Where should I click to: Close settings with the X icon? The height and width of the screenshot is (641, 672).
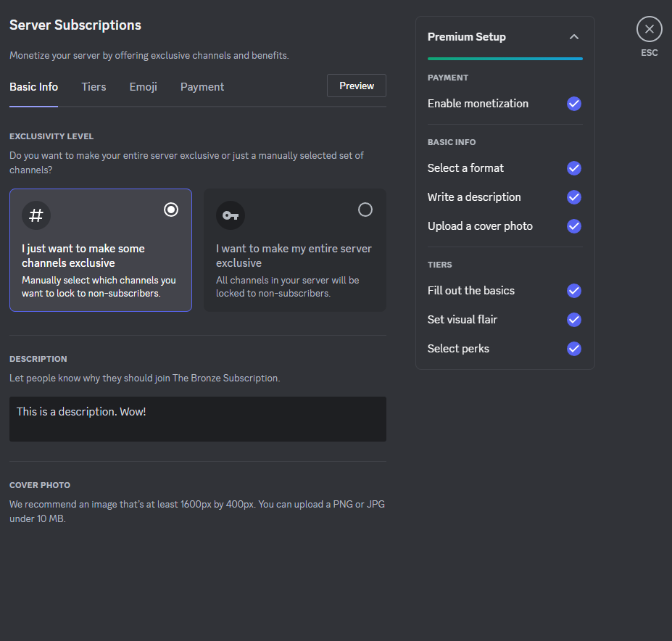coord(649,29)
